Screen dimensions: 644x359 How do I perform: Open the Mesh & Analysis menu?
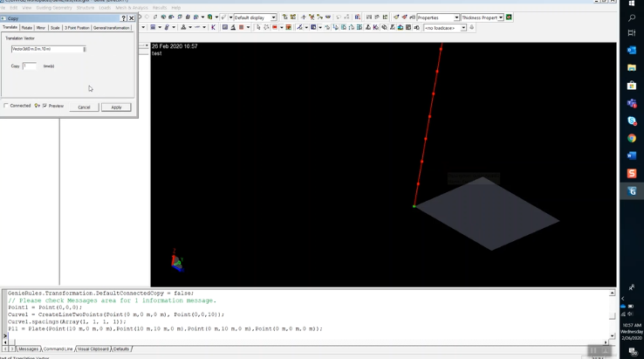pyautogui.click(x=132, y=8)
